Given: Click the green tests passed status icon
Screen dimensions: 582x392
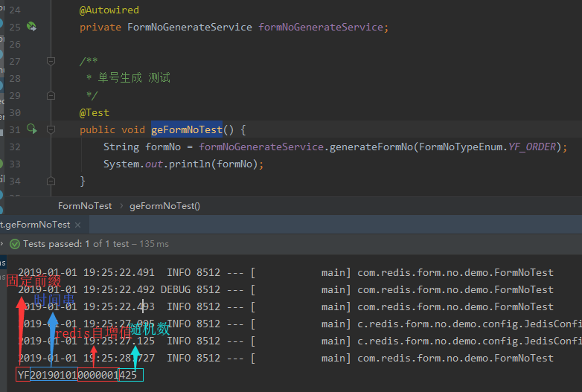Looking at the screenshot, I should click(x=14, y=244).
